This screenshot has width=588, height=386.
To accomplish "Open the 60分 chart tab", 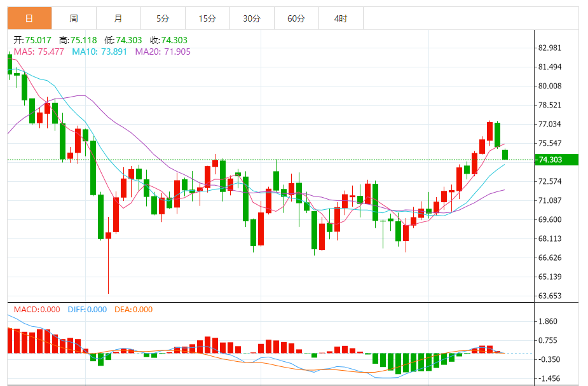I will pos(296,18).
